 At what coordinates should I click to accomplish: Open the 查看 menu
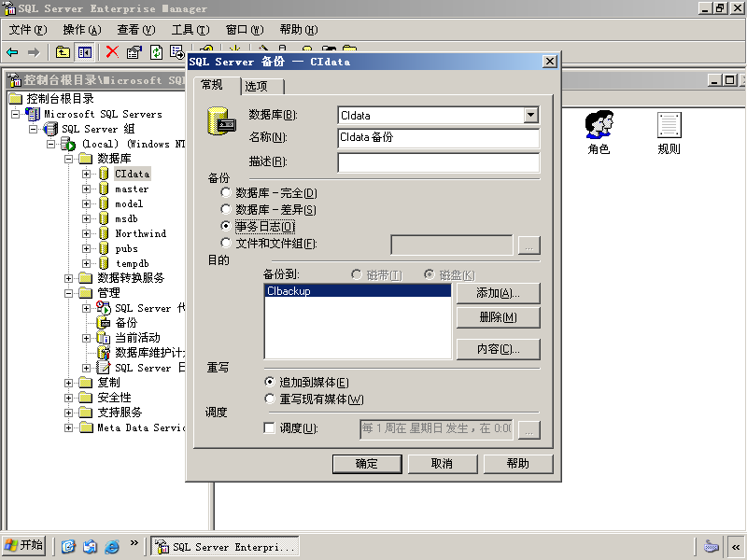pyautogui.click(x=136, y=30)
